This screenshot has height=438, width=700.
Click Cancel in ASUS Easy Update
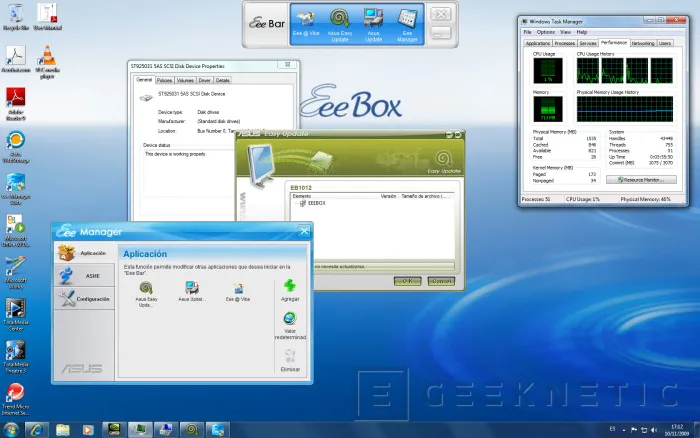[x=441, y=281]
